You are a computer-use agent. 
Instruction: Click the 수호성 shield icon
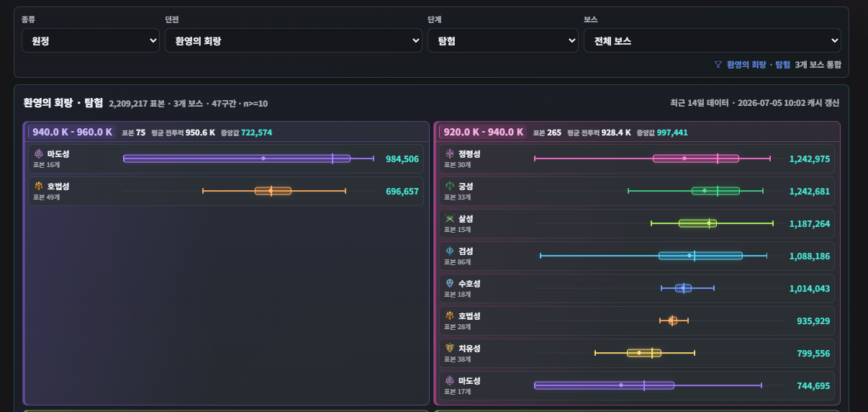(450, 283)
